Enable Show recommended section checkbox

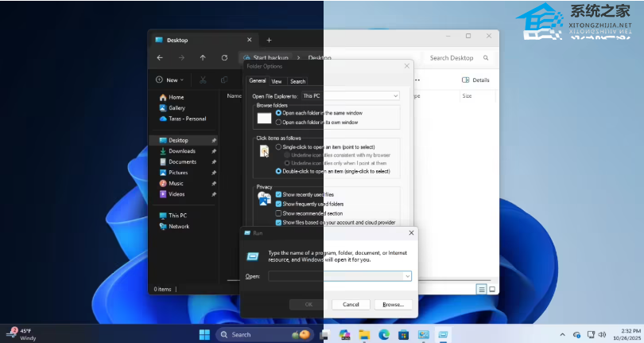pyautogui.click(x=278, y=213)
